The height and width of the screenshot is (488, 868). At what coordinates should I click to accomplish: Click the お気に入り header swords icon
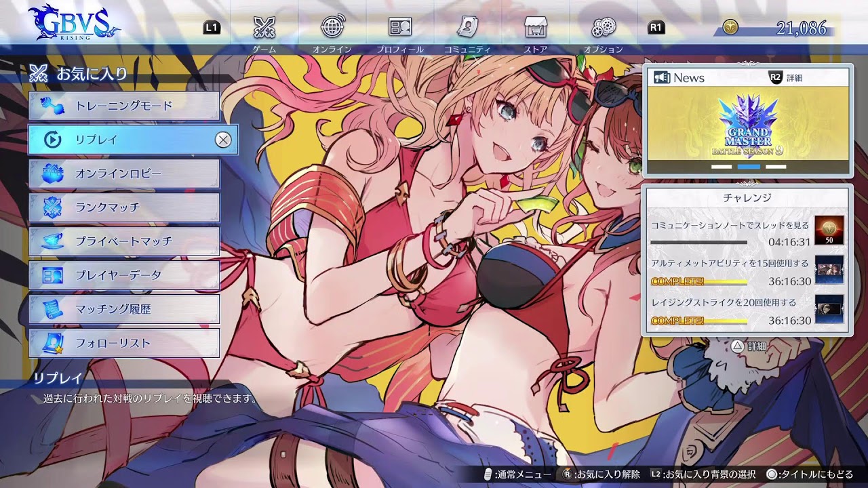point(39,73)
